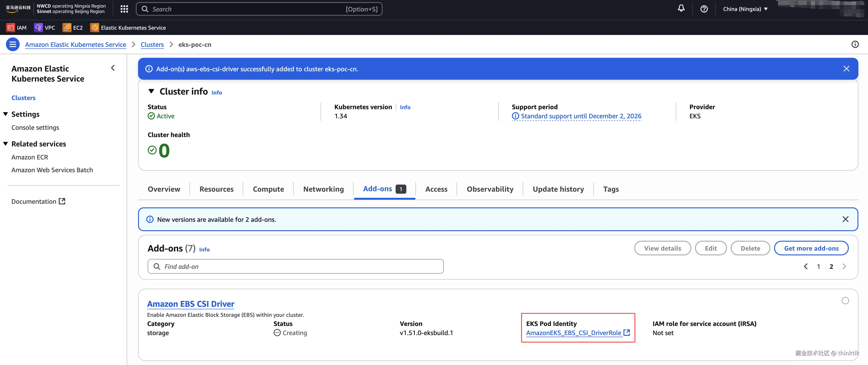Viewport: 868px width, 365px height.
Task: Click the Clusters breadcrumb link
Action: tap(152, 45)
